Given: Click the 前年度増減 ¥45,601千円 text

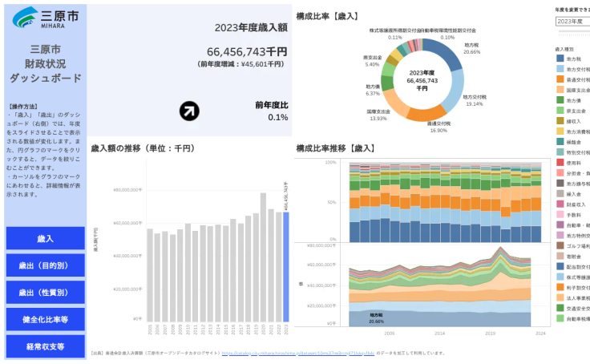Looking at the screenshot, I should coord(240,64).
